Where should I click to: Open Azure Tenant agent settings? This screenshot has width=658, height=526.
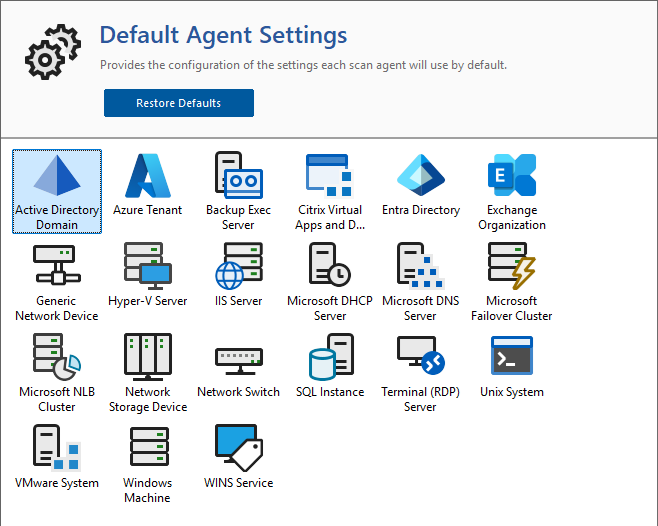pos(148,178)
